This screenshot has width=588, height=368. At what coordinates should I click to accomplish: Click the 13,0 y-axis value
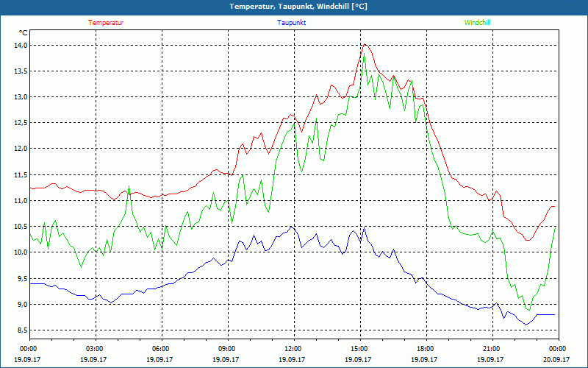(21, 97)
